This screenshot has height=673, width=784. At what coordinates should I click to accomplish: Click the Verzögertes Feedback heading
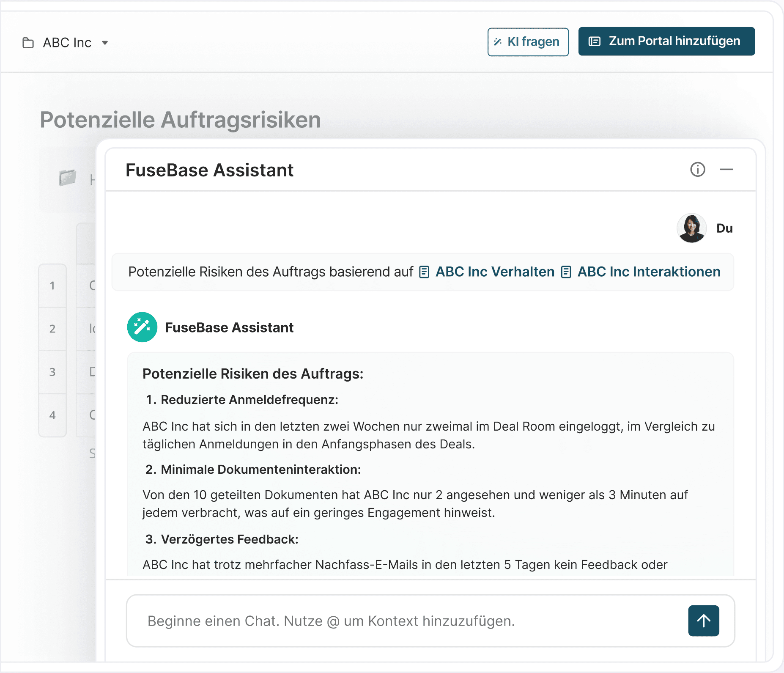pyautogui.click(x=230, y=539)
